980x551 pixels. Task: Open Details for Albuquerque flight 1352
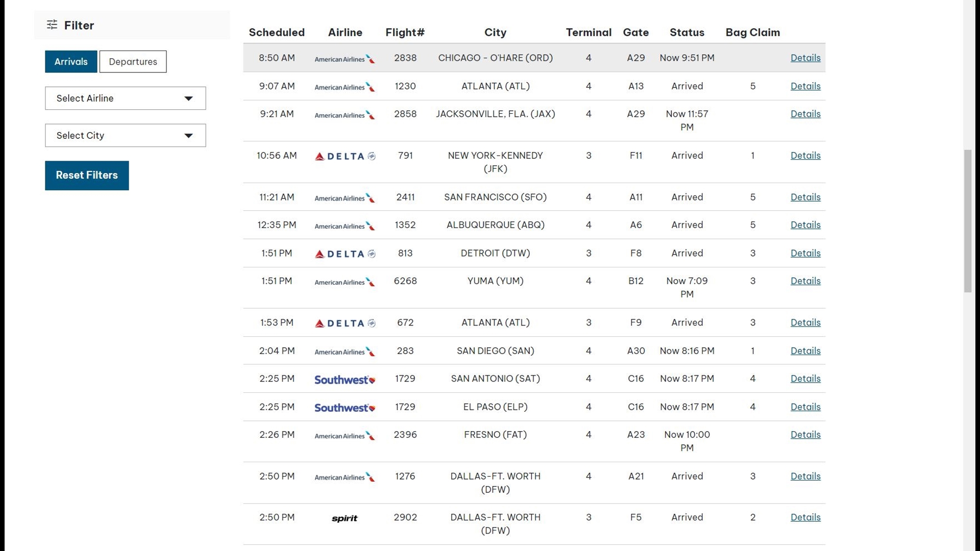(805, 225)
